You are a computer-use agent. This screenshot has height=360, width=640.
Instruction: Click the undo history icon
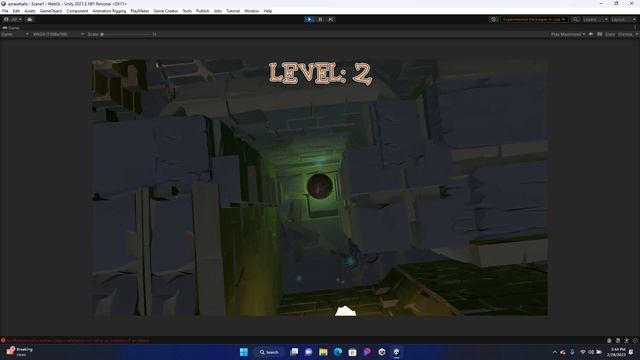[493, 19]
